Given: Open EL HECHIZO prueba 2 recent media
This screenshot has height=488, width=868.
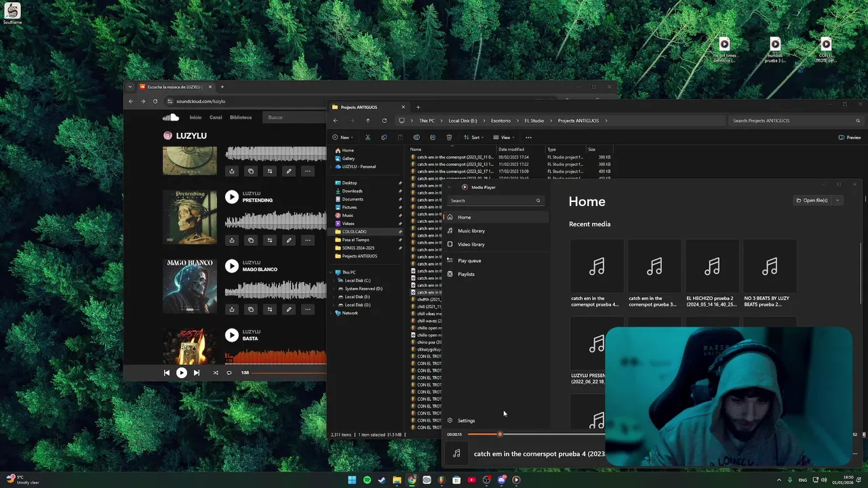Looking at the screenshot, I should coord(712,274).
